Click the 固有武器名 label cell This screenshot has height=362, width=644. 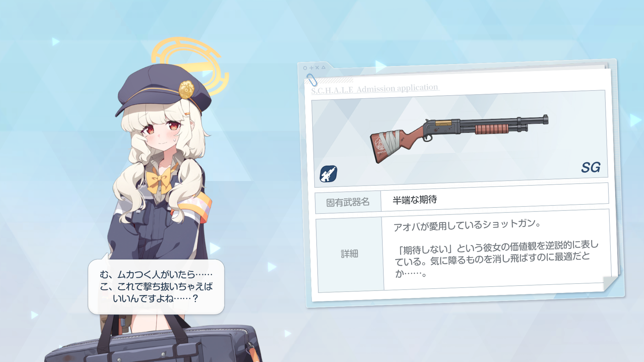[348, 202]
